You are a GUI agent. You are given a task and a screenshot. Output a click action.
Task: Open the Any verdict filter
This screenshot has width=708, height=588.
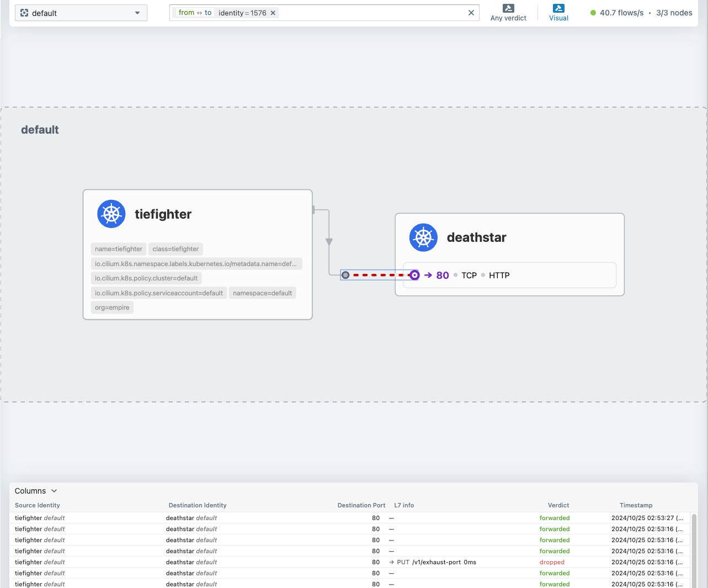[x=508, y=13]
